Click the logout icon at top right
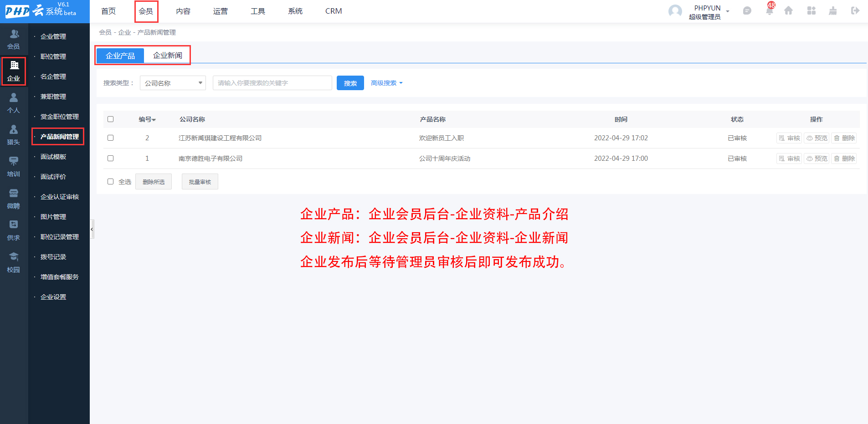The height and width of the screenshot is (424, 868). pyautogui.click(x=855, y=10)
